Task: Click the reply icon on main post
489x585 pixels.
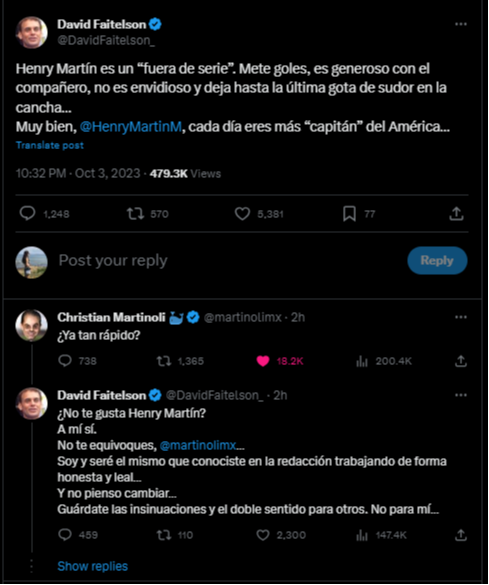Action: pos(27,213)
